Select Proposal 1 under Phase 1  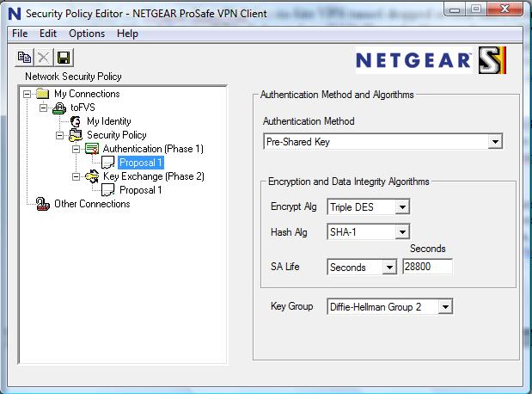point(140,163)
